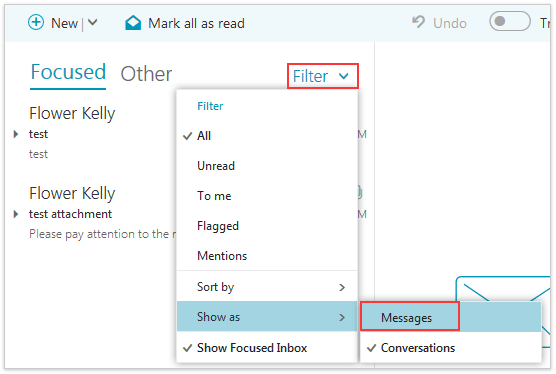The image size is (556, 374).
Task: Open the Sort by submenu
Action: [267, 287]
